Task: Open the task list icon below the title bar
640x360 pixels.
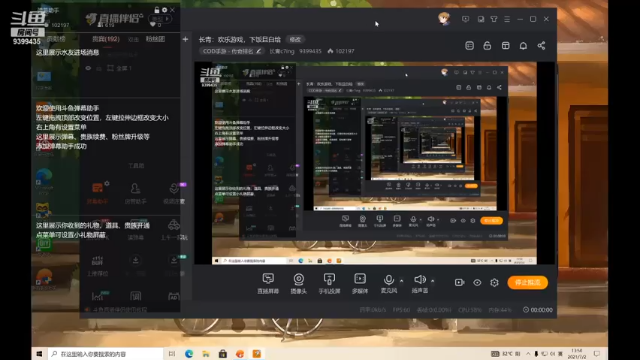Action: pos(469,46)
